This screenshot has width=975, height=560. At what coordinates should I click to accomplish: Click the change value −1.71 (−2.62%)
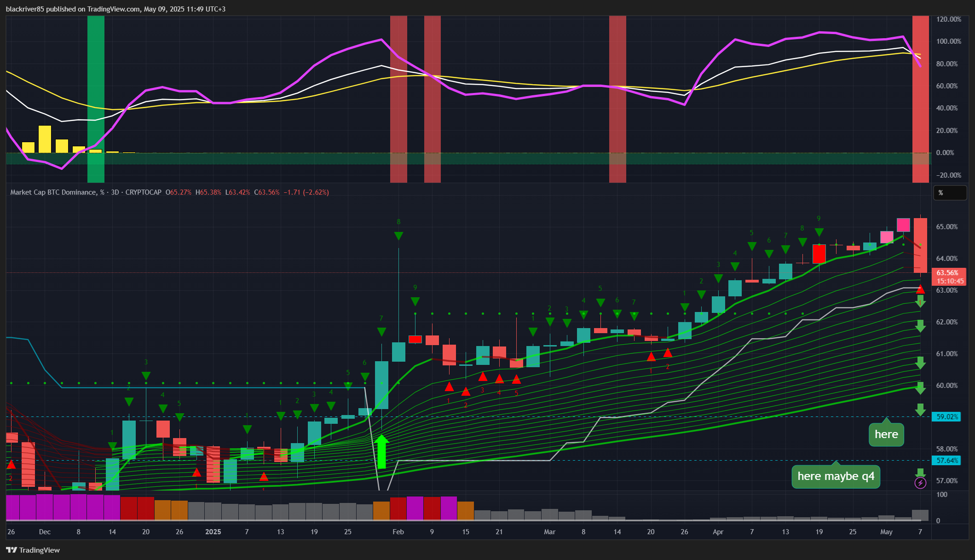click(x=306, y=192)
